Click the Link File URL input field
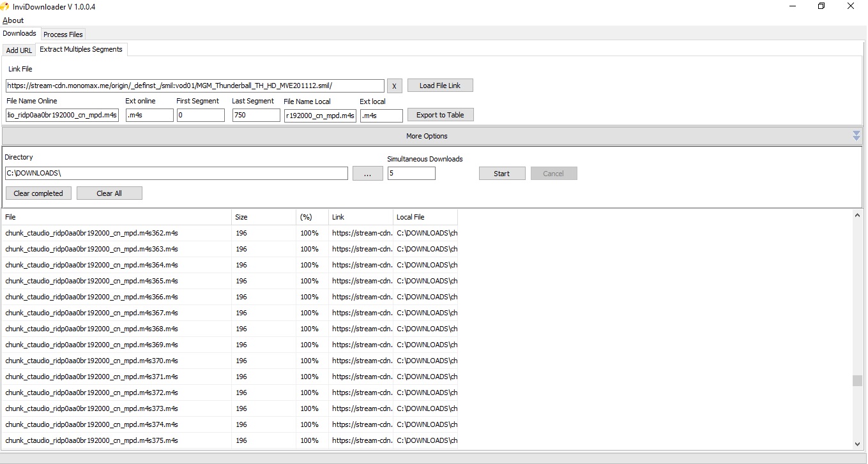868x464 pixels. tap(195, 86)
